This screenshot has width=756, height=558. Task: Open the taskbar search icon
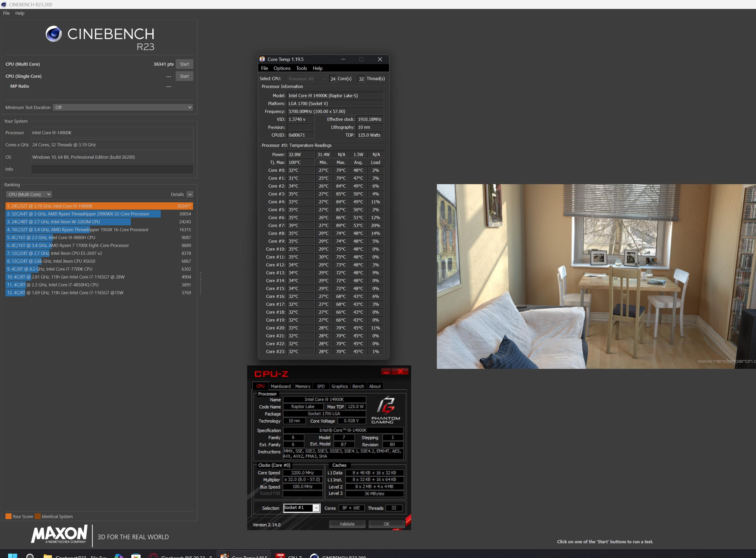tap(30, 556)
